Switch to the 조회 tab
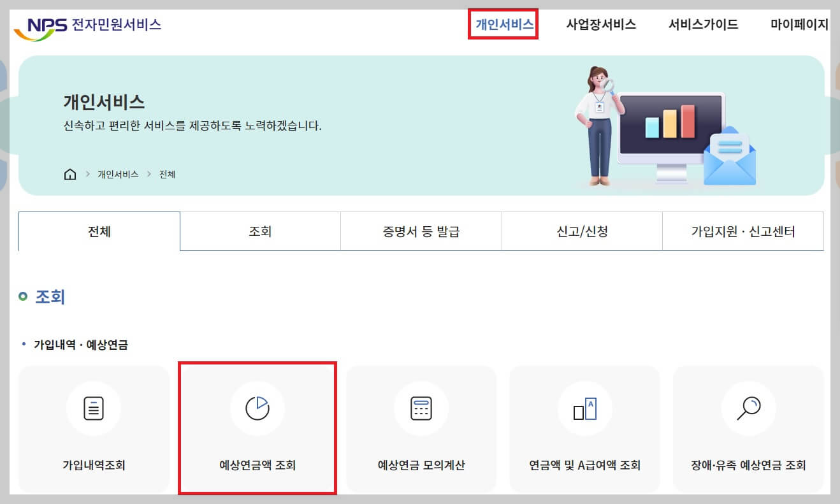The width and height of the screenshot is (840, 504). coord(261,231)
